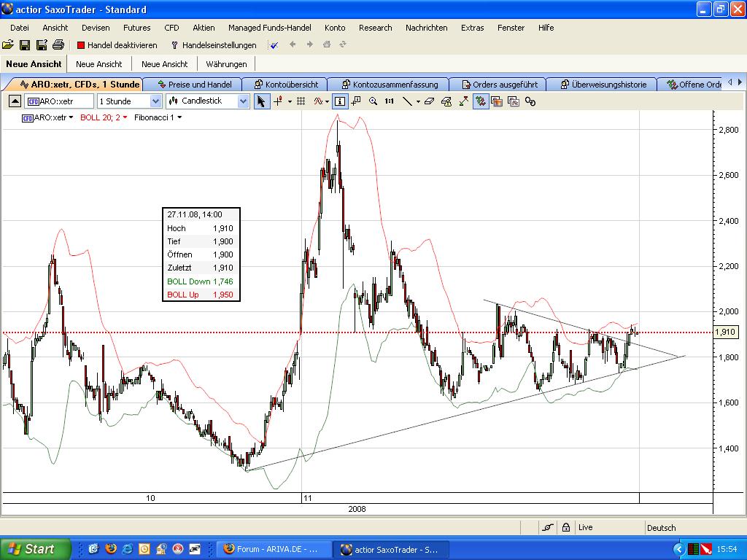The width and height of the screenshot is (747, 560).
Task: Open the indicator studies icon
Action: (x=319, y=101)
